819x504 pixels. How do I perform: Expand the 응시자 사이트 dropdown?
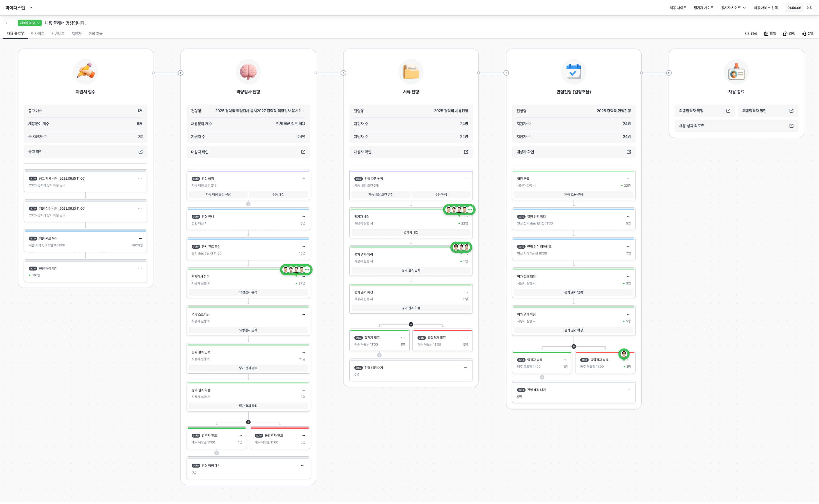[x=733, y=8]
